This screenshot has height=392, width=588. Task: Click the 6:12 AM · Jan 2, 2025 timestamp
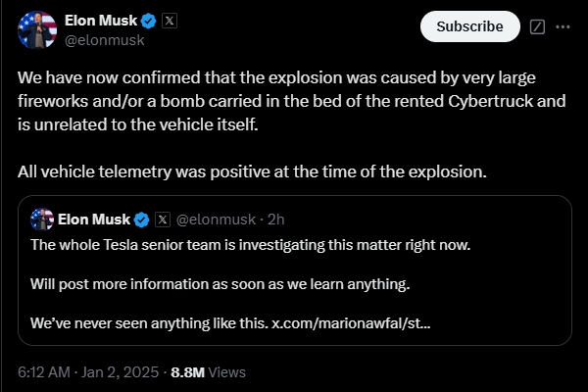pos(85,371)
